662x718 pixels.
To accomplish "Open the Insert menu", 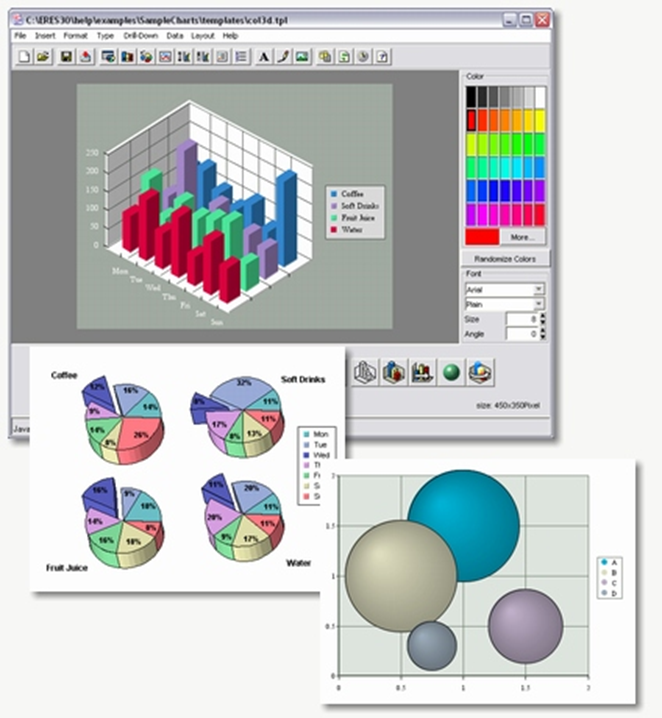I will [45, 35].
